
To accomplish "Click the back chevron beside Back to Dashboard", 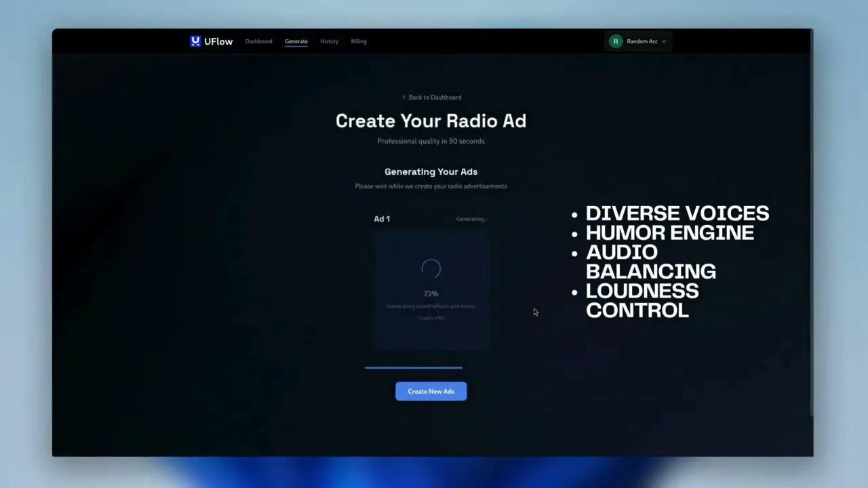I will 403,98.
